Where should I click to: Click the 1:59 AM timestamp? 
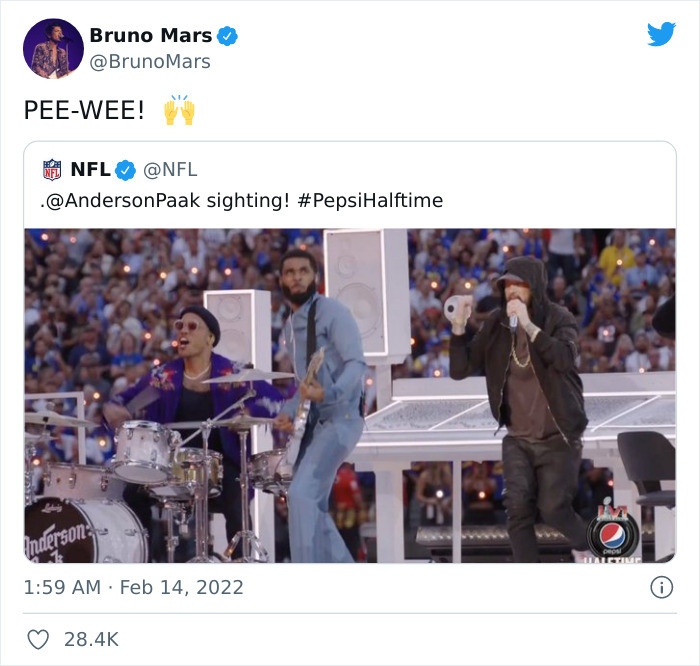coord(62,588)
